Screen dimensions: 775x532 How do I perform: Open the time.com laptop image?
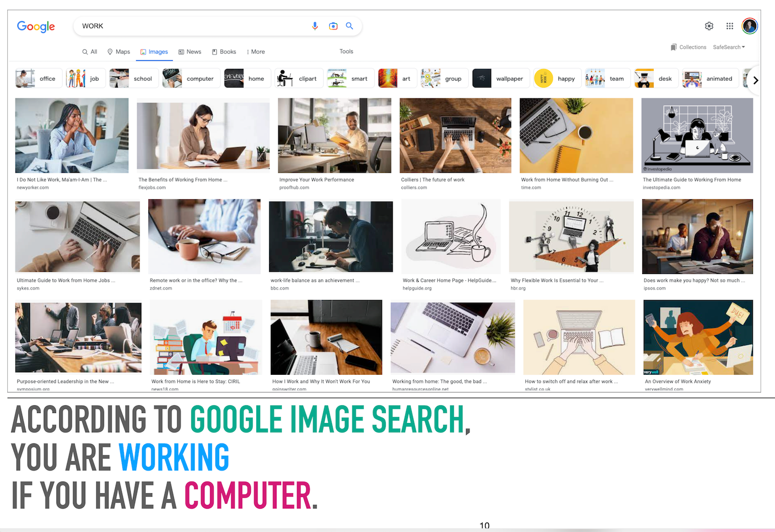click(x=576, y=136)
